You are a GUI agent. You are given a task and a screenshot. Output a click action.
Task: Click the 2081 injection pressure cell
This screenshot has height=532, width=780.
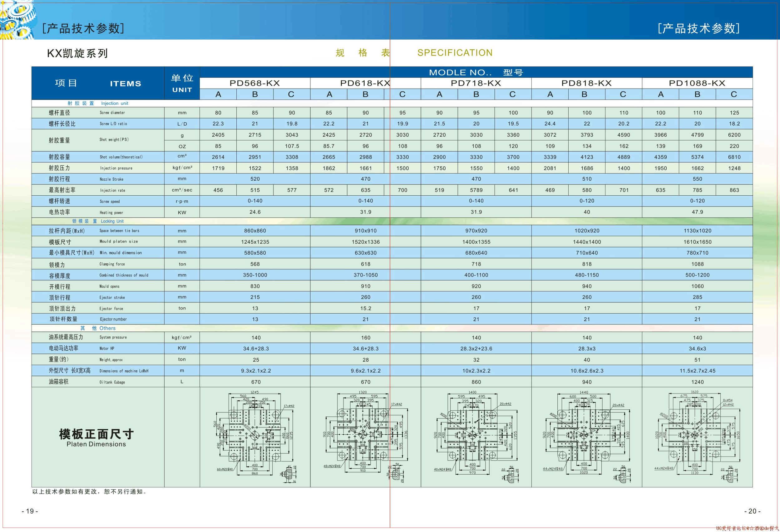pyautogui.click(x=550, y=168)
